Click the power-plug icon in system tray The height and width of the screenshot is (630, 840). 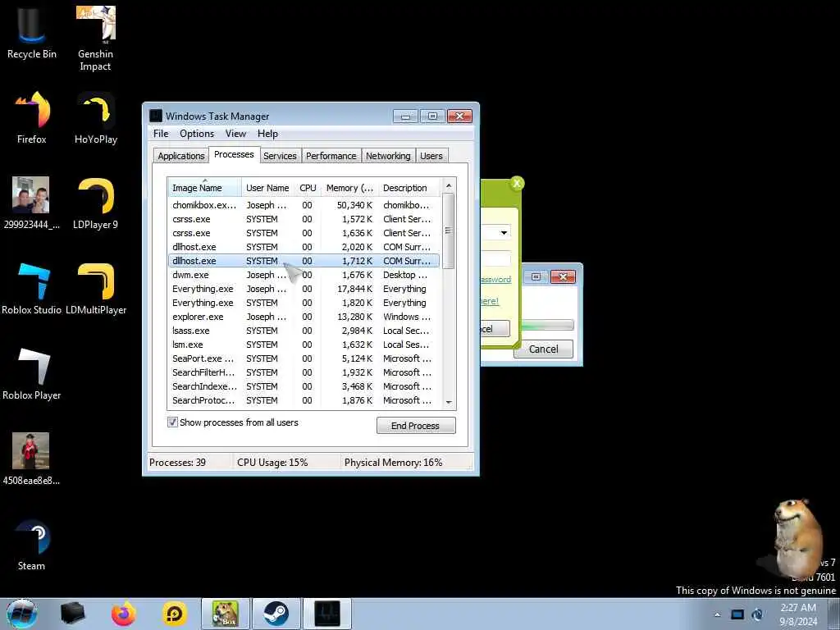click(x=757, y=614)
